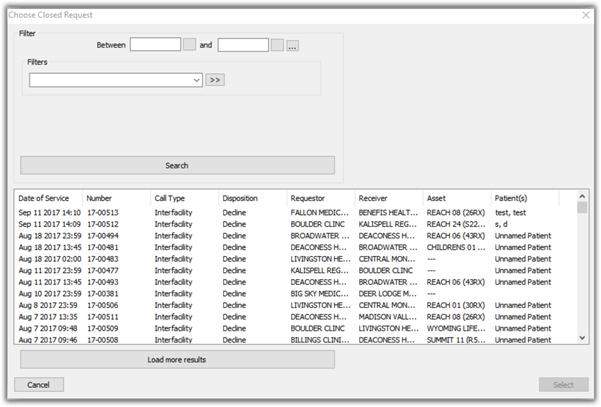Click requestor BILLINGS CLINI...

[320, 340]
